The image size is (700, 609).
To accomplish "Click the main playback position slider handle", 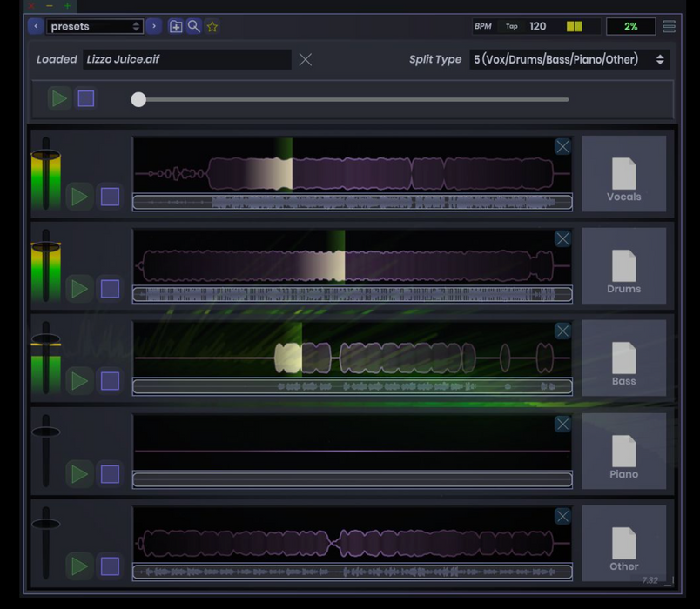I will 138,99.
